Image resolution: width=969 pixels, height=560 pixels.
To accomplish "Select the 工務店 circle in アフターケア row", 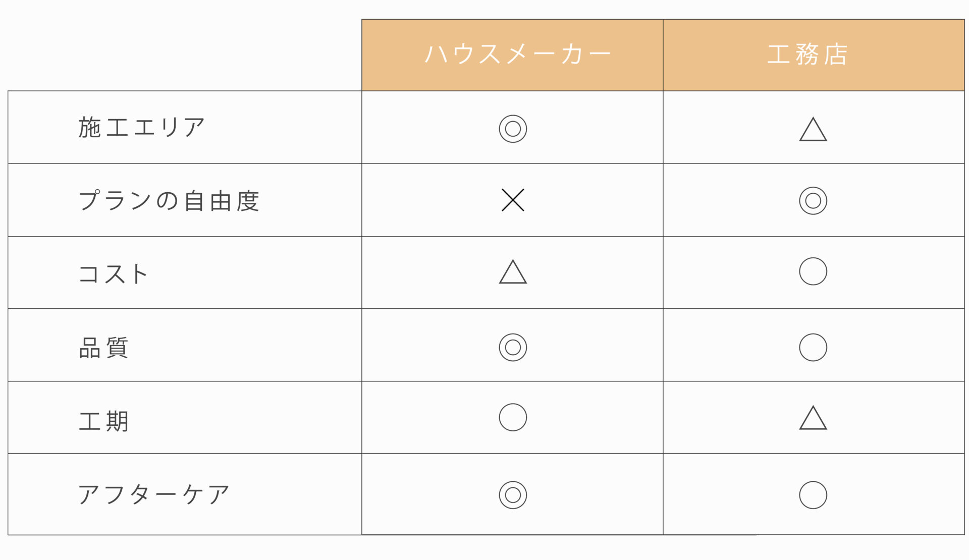I will (813, 495).
